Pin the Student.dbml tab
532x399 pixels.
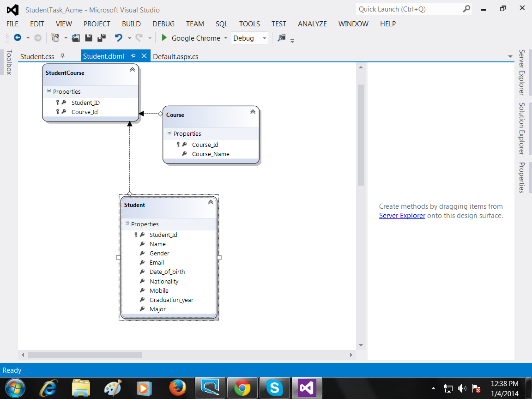click(133, 56)
